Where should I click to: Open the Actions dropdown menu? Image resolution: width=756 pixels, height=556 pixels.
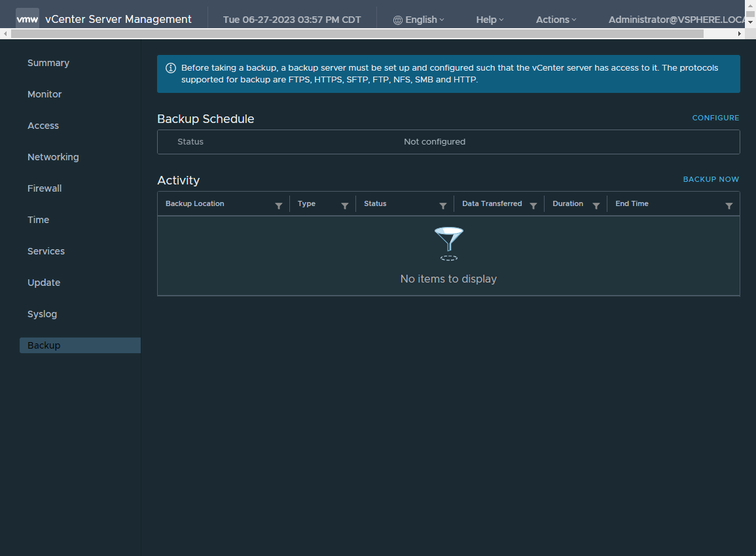[x=556, y=20]
